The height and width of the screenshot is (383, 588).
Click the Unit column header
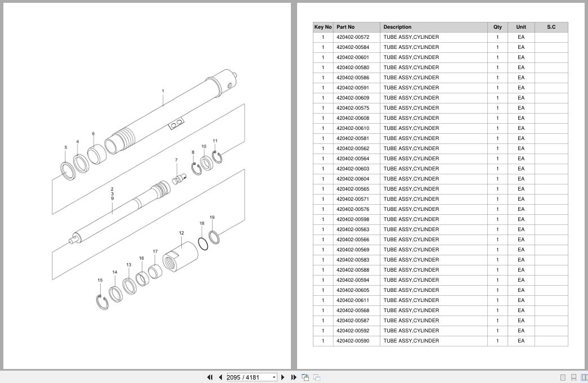(x=521, y=27)
